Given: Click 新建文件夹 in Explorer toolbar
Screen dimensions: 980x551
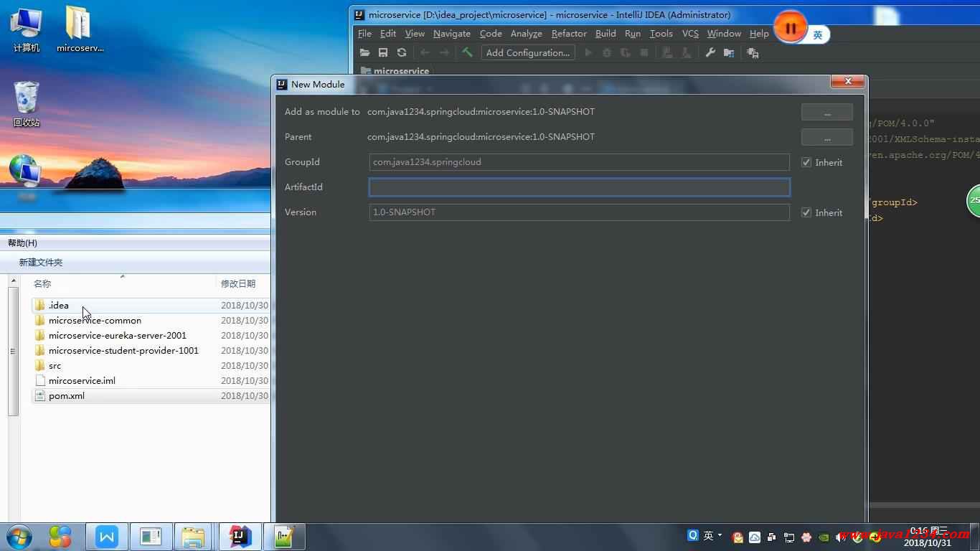Looking at the screenshot, I should 41,263.
